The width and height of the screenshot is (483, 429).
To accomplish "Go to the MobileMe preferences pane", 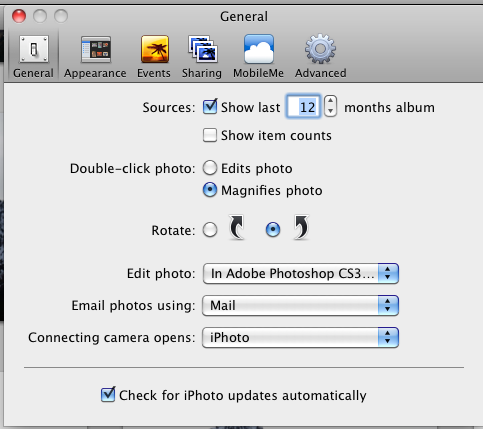I will click(x=258, y=56).
